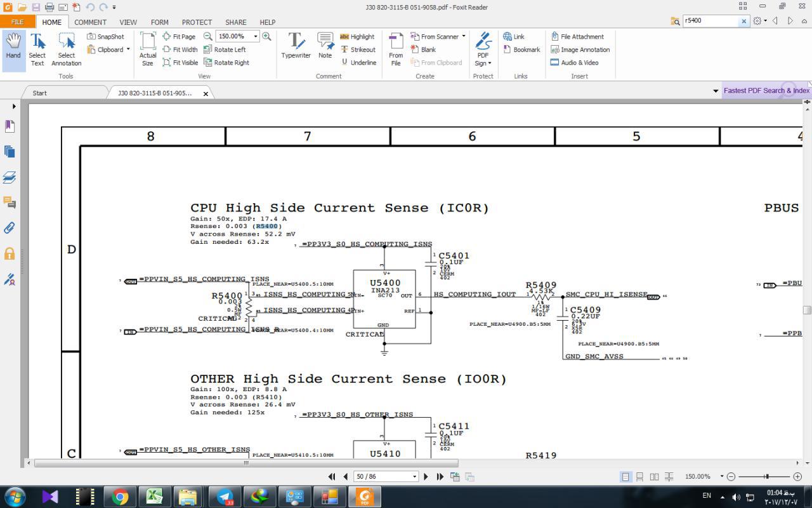The width and height of the screenshot is (812, 508).
Task: Choose Fit Visible view
Action: point(180,63)
